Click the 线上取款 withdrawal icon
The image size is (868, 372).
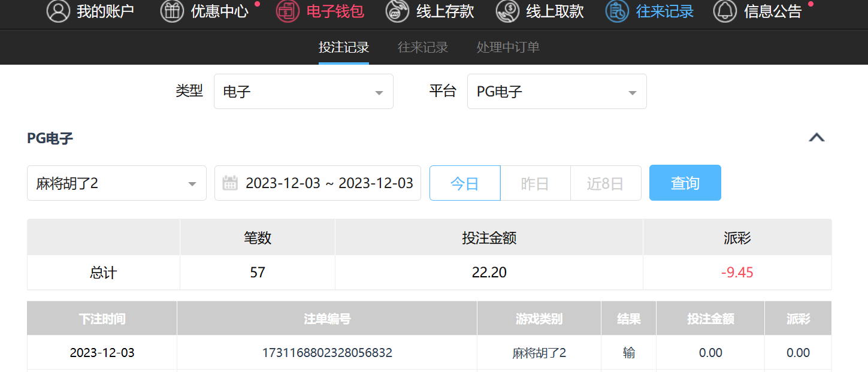tap(507, 11)
